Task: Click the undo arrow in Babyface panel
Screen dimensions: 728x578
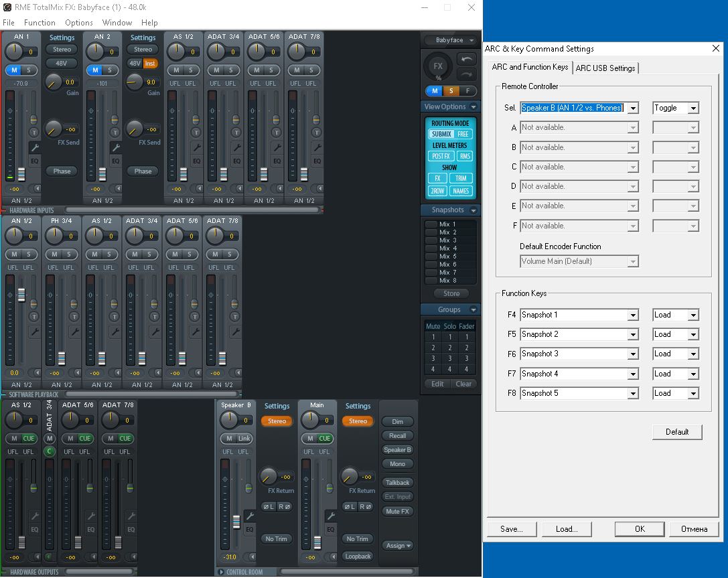Action: click(466, 59)
